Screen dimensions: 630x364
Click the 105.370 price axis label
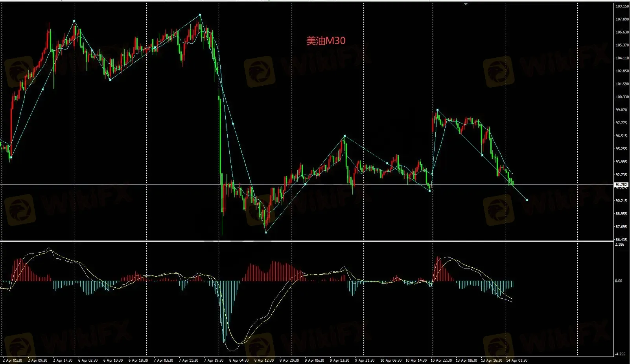tap(622, 45)
